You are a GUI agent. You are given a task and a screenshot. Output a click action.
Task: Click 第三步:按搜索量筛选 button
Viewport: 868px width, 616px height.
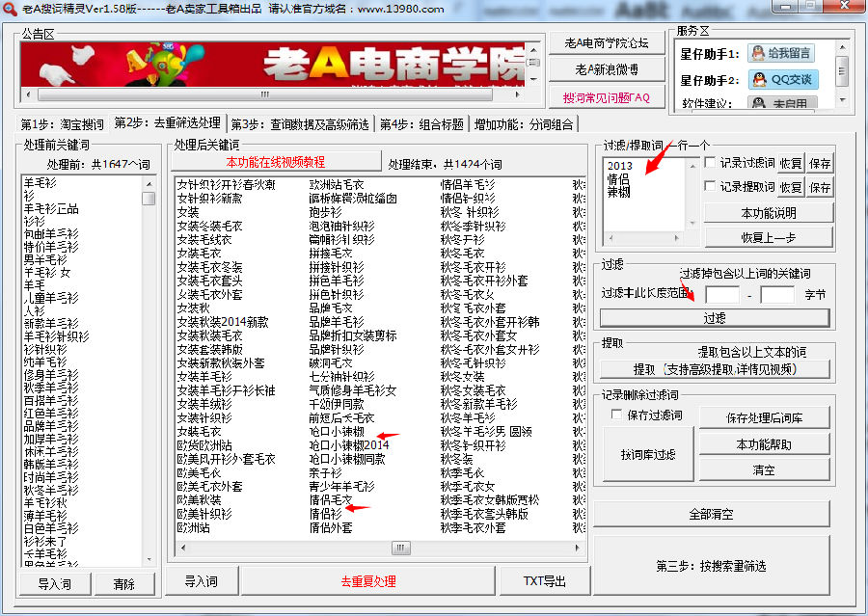712,566
